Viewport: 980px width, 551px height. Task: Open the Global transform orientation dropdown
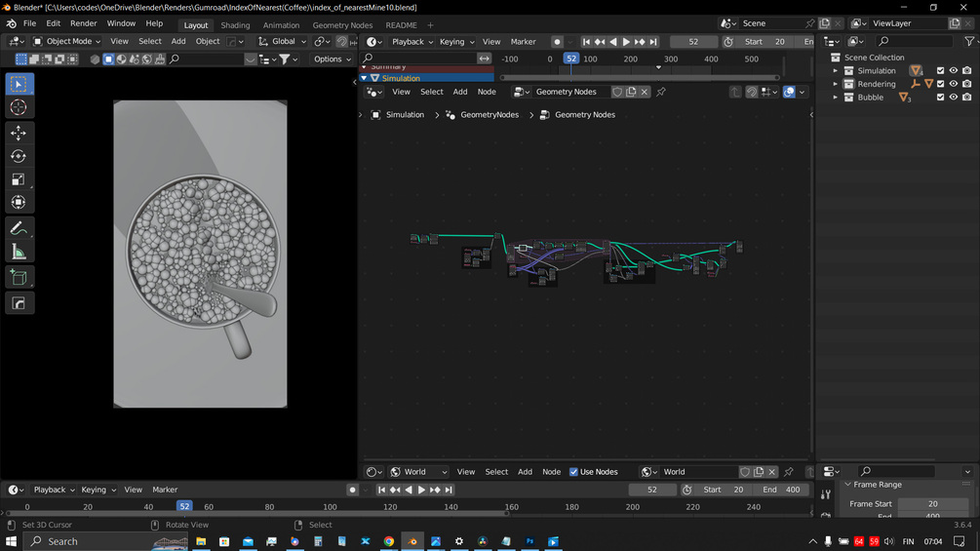coord(282,42)
